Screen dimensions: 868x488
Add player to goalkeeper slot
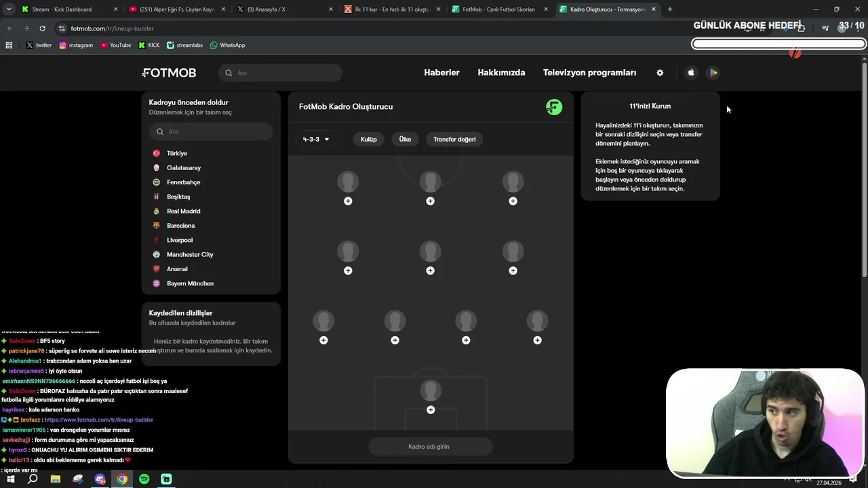coord(431,410)
